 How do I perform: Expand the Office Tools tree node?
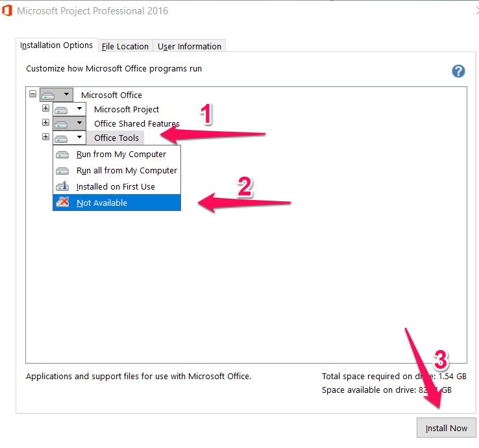[45, 137]
